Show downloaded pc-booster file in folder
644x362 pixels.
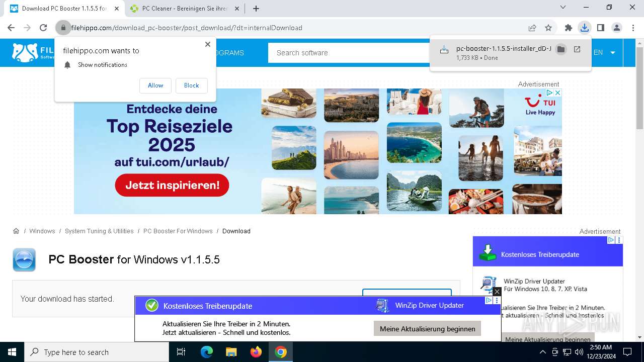coord(561,49)
